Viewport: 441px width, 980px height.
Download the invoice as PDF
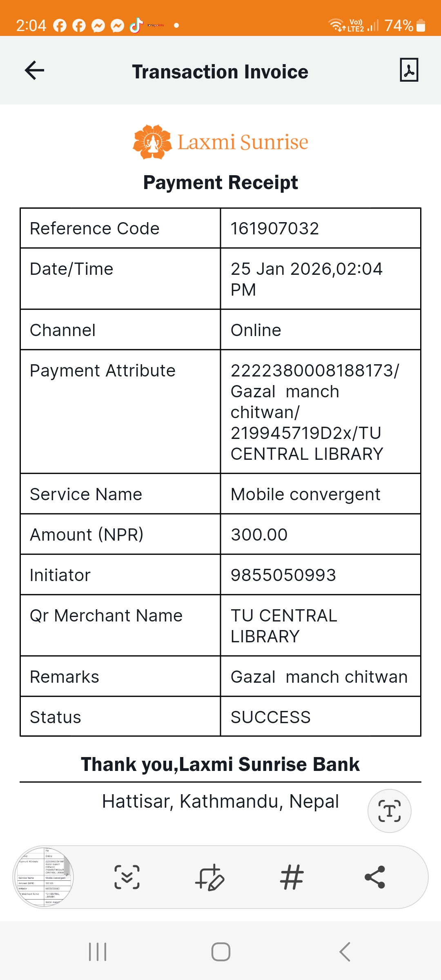coord(409,70)
